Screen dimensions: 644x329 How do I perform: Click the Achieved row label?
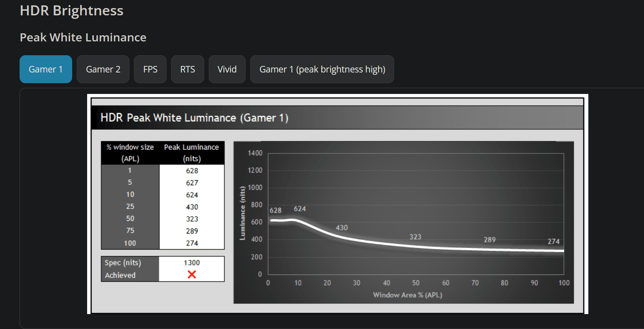(120, 275)
